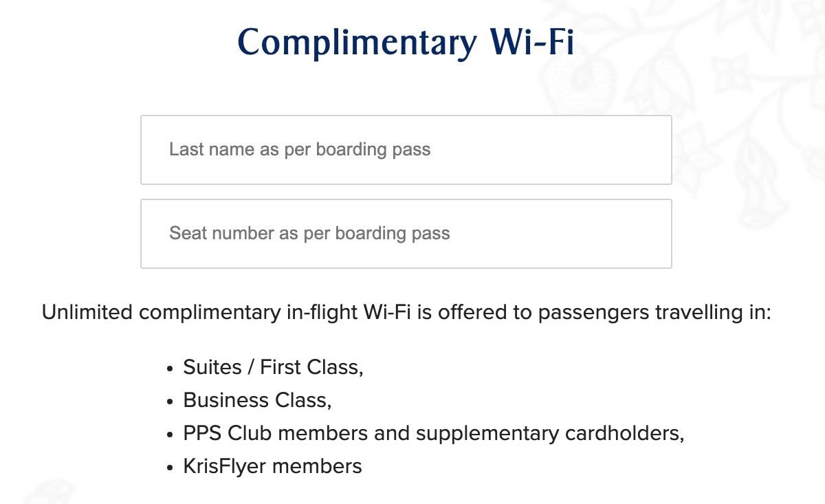
Task: Focus the Seat number input field
Action: [x=406, y=234]
